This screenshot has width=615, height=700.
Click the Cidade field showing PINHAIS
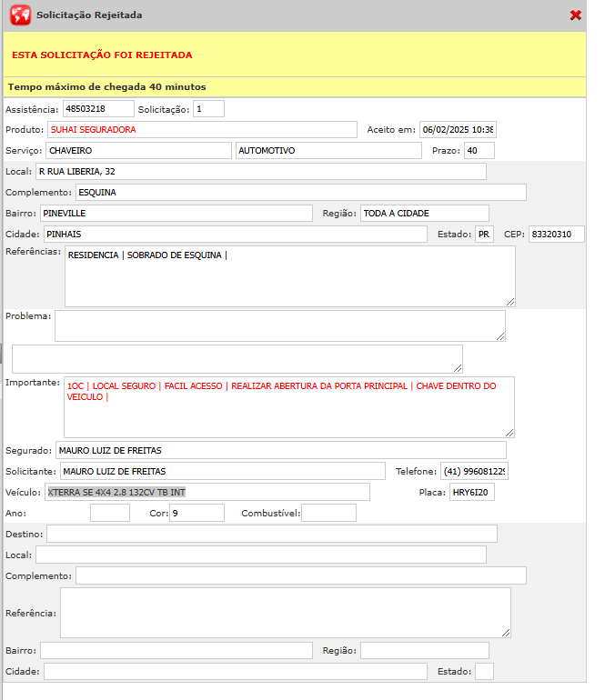tap(236, 235)
